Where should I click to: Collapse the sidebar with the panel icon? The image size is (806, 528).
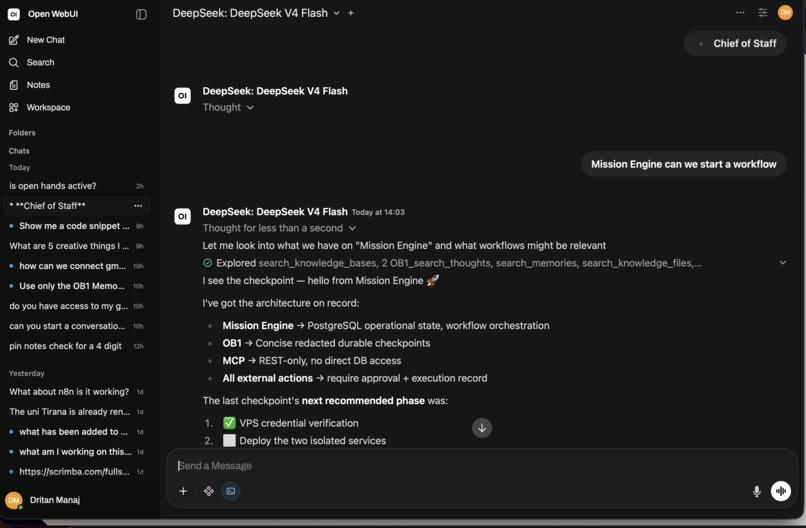coord(141,14)
